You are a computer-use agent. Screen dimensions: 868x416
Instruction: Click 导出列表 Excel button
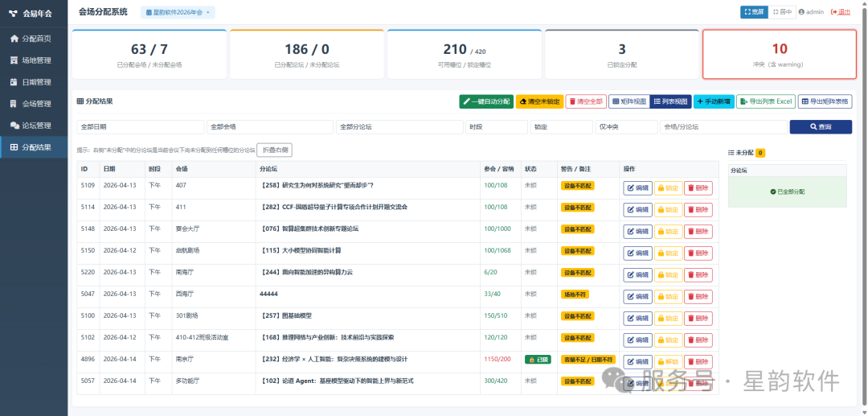(x=766, y=101)
